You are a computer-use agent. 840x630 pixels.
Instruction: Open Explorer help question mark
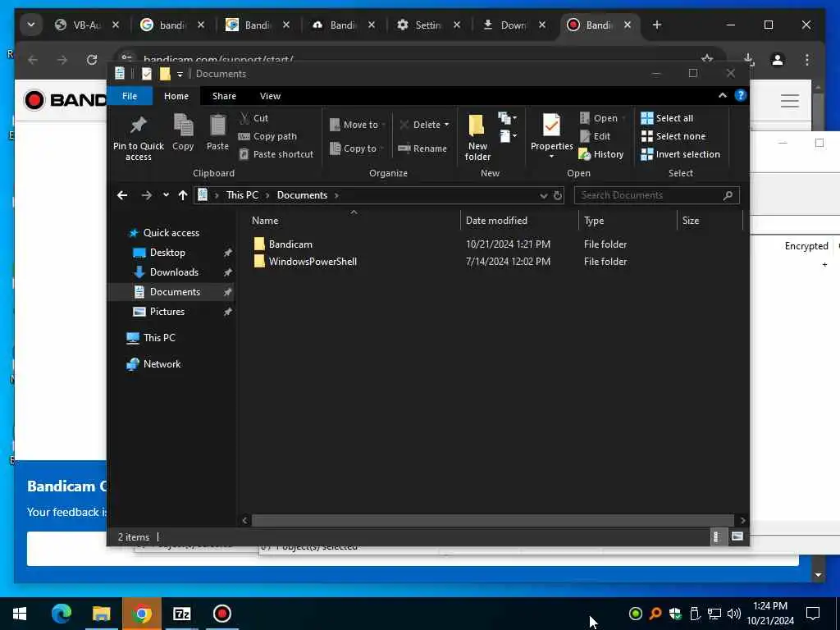click(741, 95)
